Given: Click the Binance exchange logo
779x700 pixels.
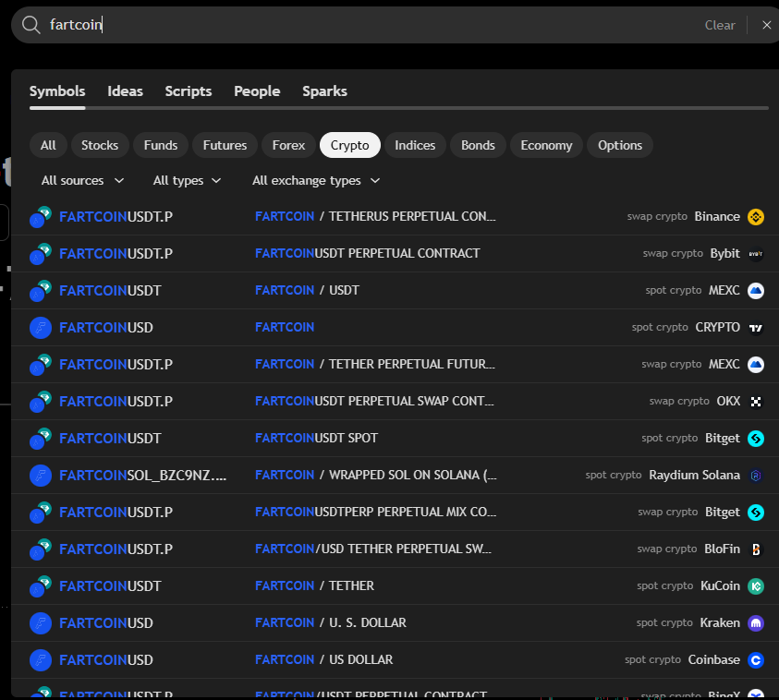Looking at the screenshot, I should [x=756, y=216].
